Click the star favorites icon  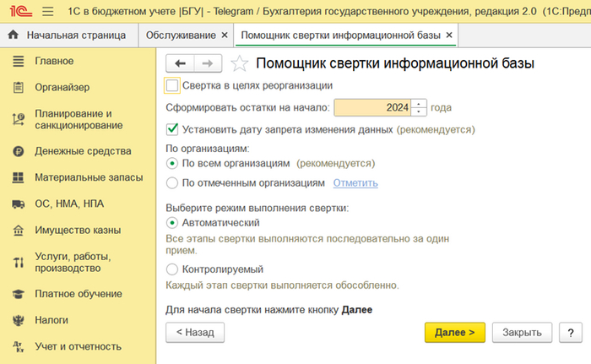[x=240, y=63]
